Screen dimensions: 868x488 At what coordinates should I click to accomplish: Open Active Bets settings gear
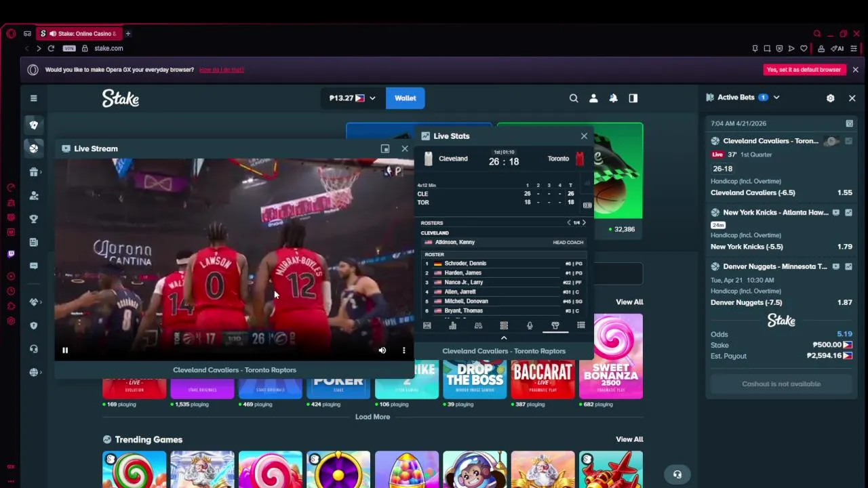(x=830, y=98)
